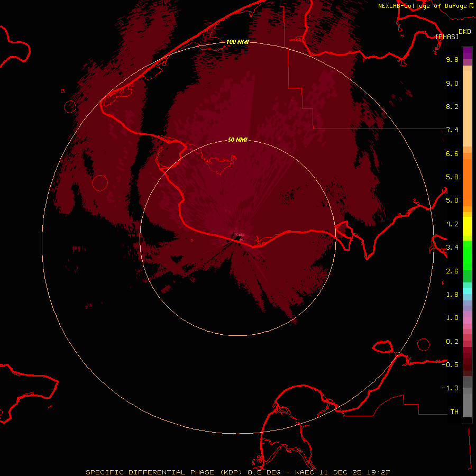Click the 2.6 color scale value
This screenshot has height=476, width=476.
coord(452,271)
